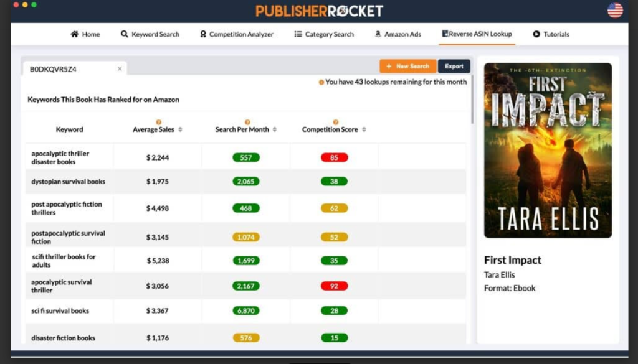Click the 557 searches badge
This screenshot has height=364, width=638.
coord(246,157)
